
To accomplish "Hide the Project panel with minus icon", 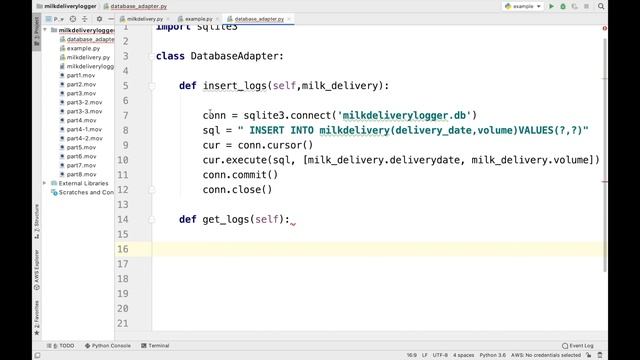I will click(111, 19).
